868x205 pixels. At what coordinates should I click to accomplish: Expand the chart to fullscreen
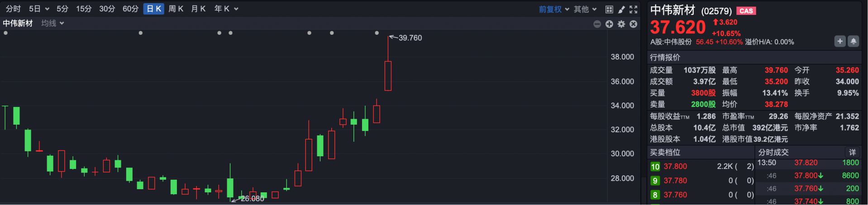(x=634, y=9)
